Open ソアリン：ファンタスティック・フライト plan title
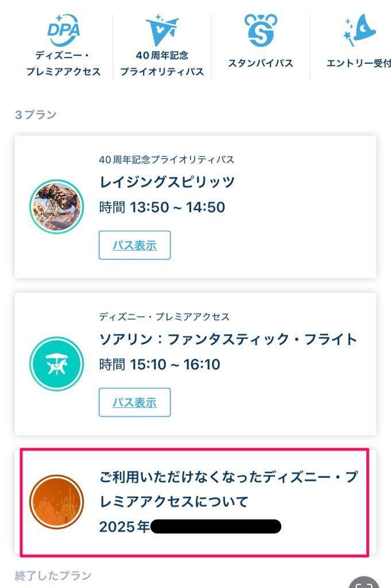Screen dimensions: 391x588 point(228,339)
